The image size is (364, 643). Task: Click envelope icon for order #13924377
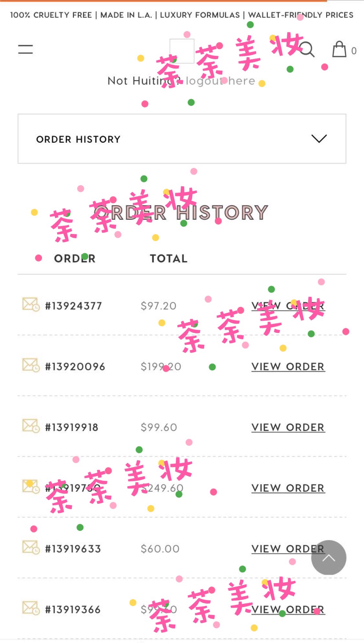tap(31, 304)
